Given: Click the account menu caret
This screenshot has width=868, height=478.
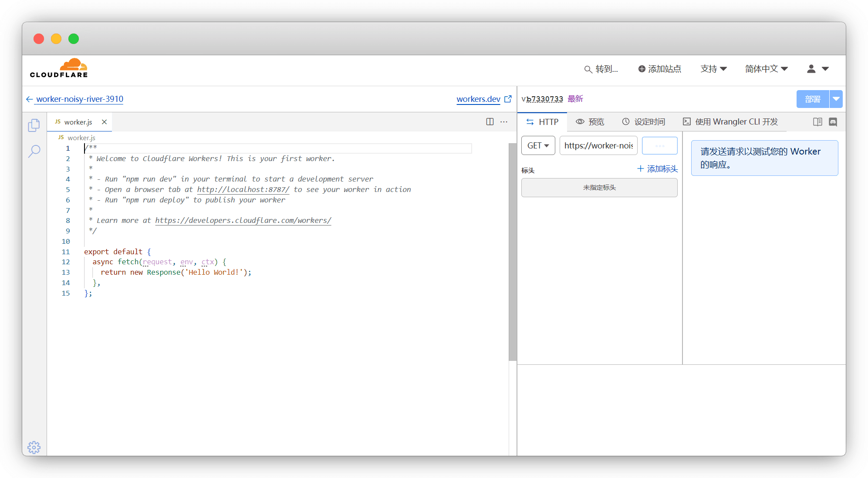Looking at the screenshot, I should 825,69.
